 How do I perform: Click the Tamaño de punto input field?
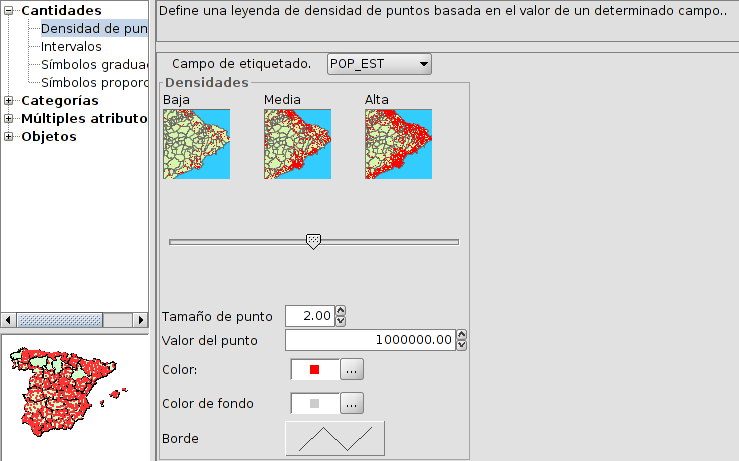(309, 316)
